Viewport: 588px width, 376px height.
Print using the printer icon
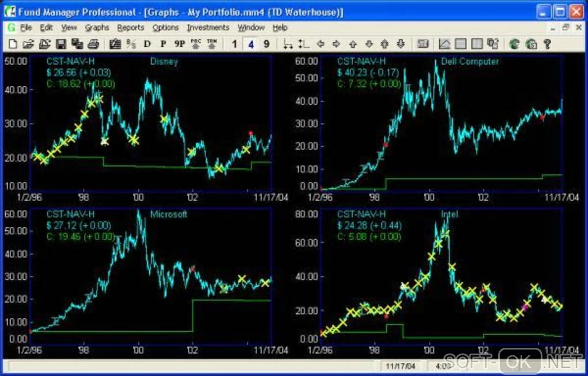(x=93, y=44)
